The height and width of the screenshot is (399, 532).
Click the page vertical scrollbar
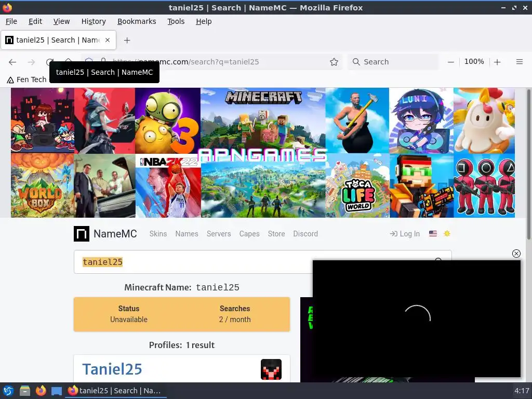(x=528, y=164)
